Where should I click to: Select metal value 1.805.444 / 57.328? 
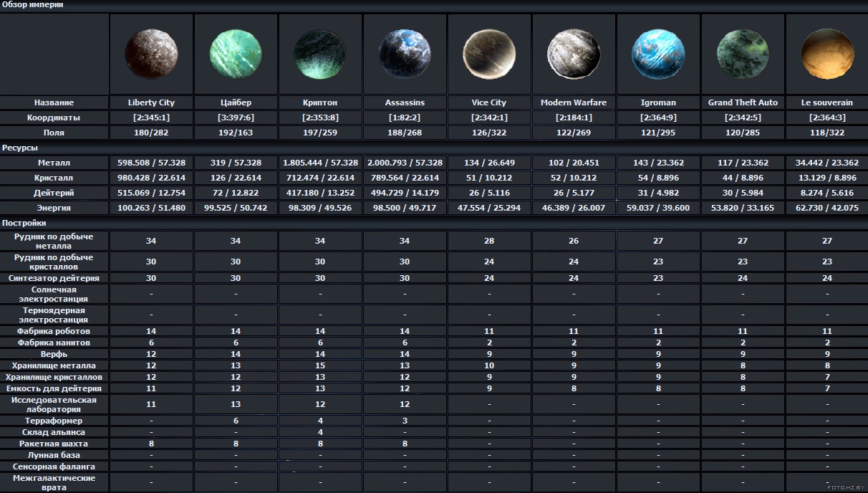pos(320,163)
